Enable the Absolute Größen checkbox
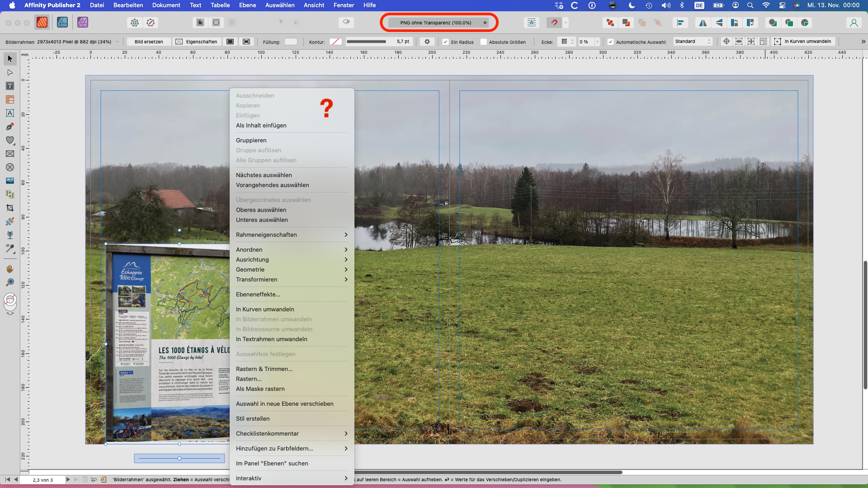Screen dimensions: 868x488 (x=484, y=42)
